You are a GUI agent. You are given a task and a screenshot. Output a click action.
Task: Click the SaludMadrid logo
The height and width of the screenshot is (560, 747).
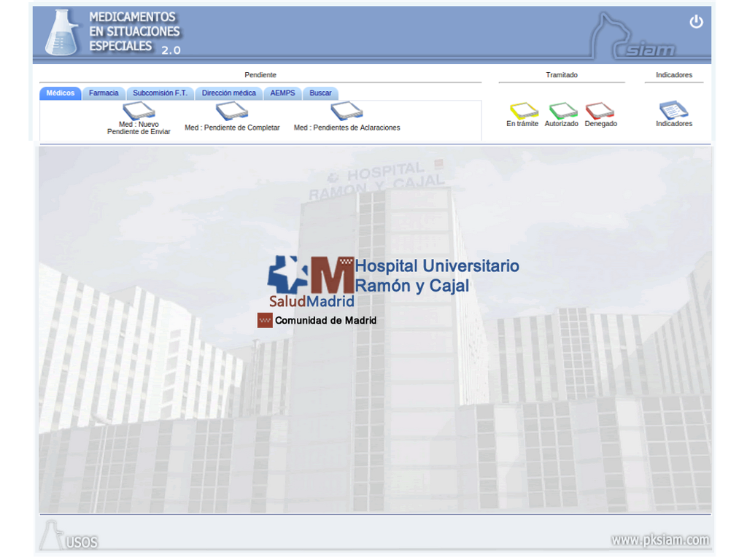coord(311,282)
